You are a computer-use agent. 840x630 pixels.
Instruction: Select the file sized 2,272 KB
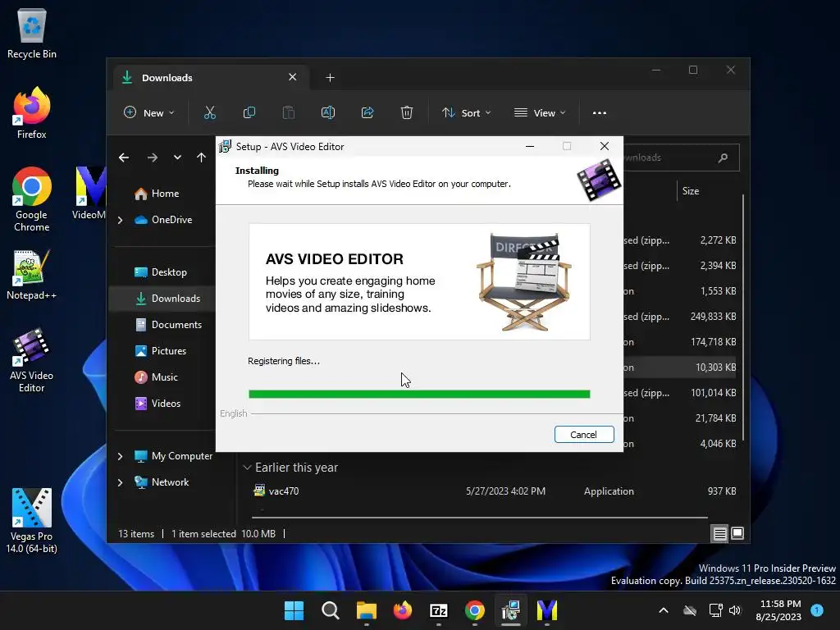pyautogui.click(x=718, y=240)
